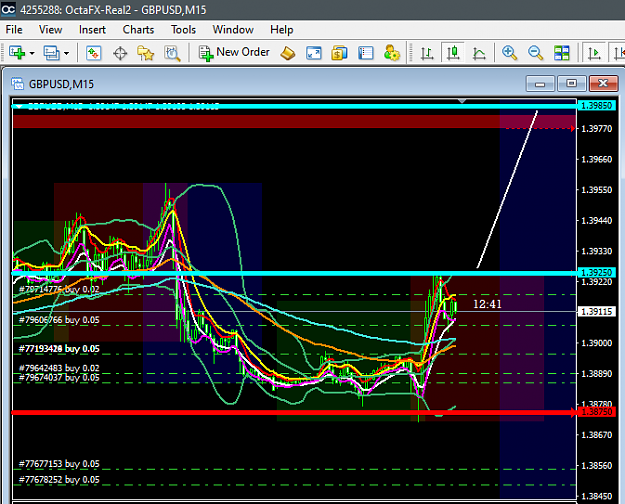Viewport: 625px width, 504px height.
Task: Switch to candlesticks chart display
Action: click(453, 53)
